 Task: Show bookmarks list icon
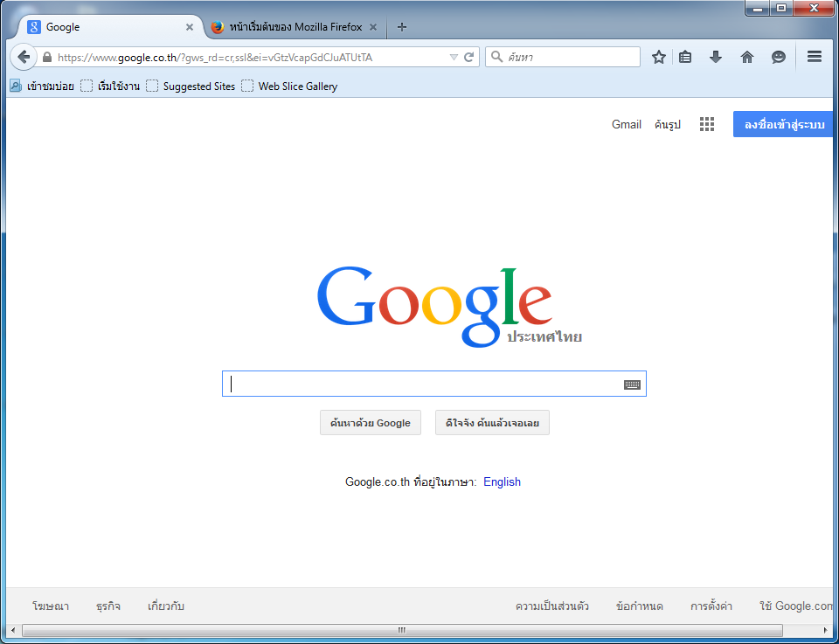[x=685, y=57]
